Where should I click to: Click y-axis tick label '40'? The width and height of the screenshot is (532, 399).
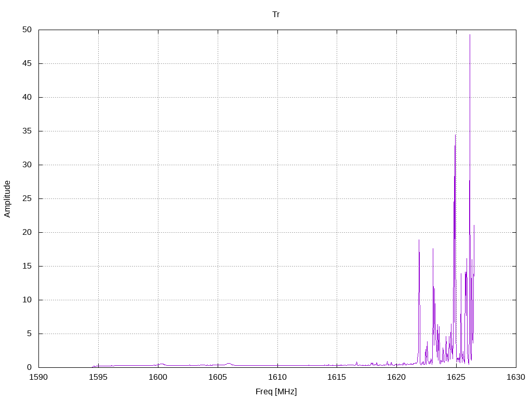tap(27, 97)
